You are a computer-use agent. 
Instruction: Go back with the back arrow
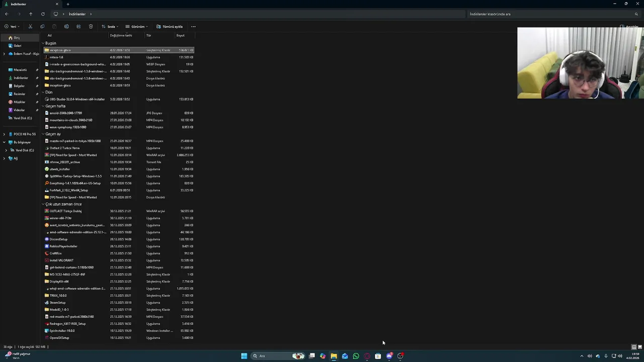pos(7,14)
